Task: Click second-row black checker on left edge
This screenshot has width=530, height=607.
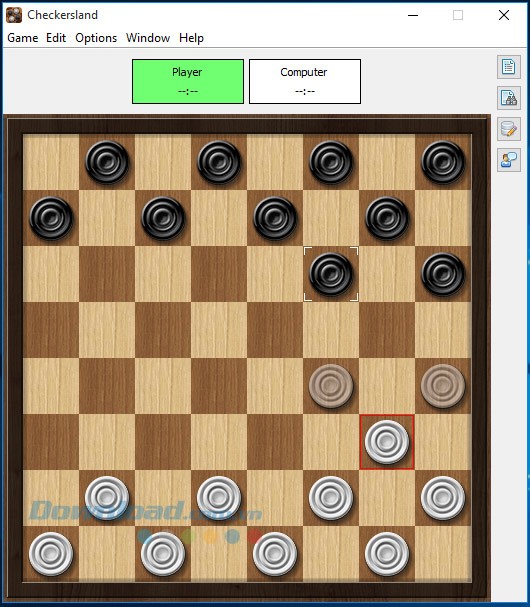Action: coord(51,218)
